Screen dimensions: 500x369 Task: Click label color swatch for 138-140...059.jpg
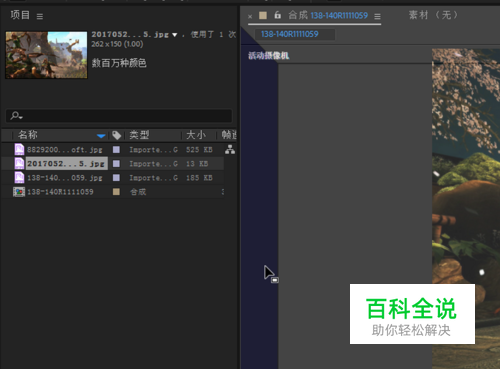point(116,177)
